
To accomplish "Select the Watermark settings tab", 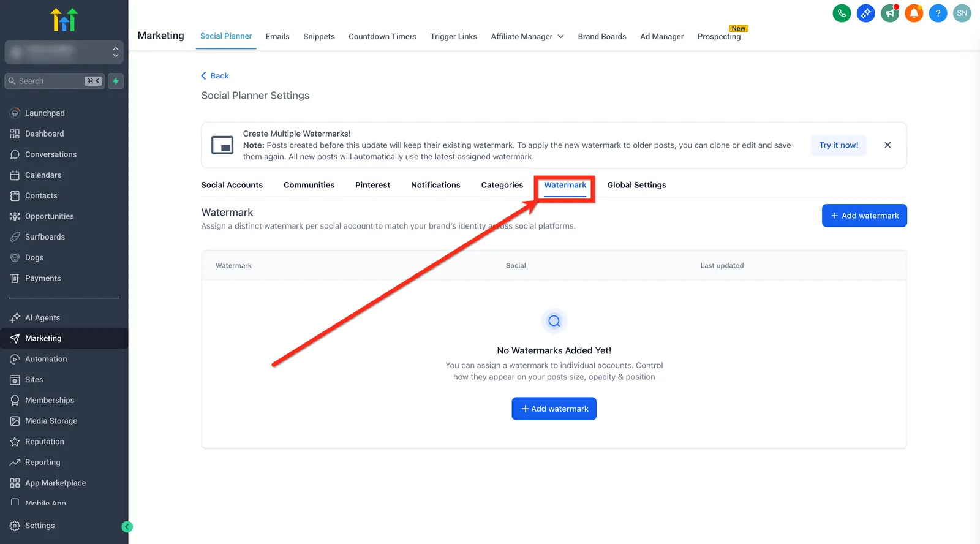I will pos(565,185).
